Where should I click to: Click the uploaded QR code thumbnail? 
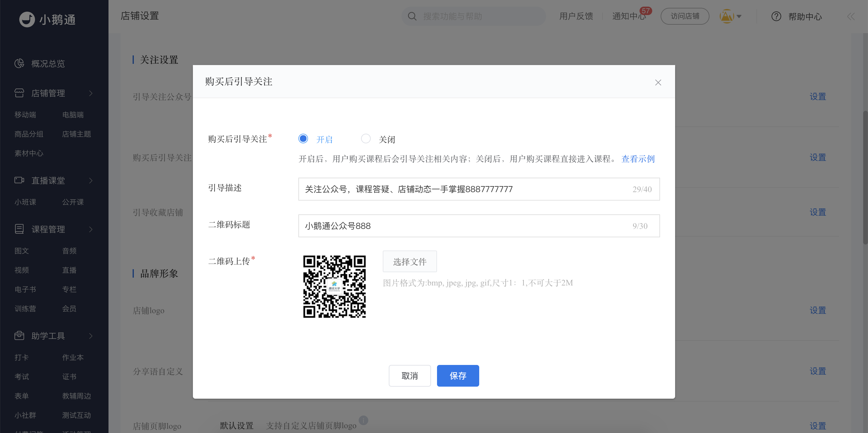pyautogui.click(x=334, y=287)
